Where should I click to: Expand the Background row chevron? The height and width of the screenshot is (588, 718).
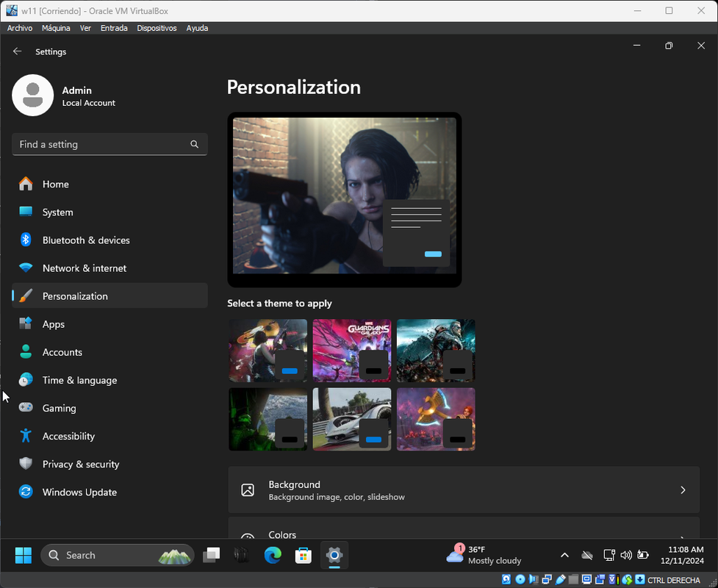click(x=683, y=490)
